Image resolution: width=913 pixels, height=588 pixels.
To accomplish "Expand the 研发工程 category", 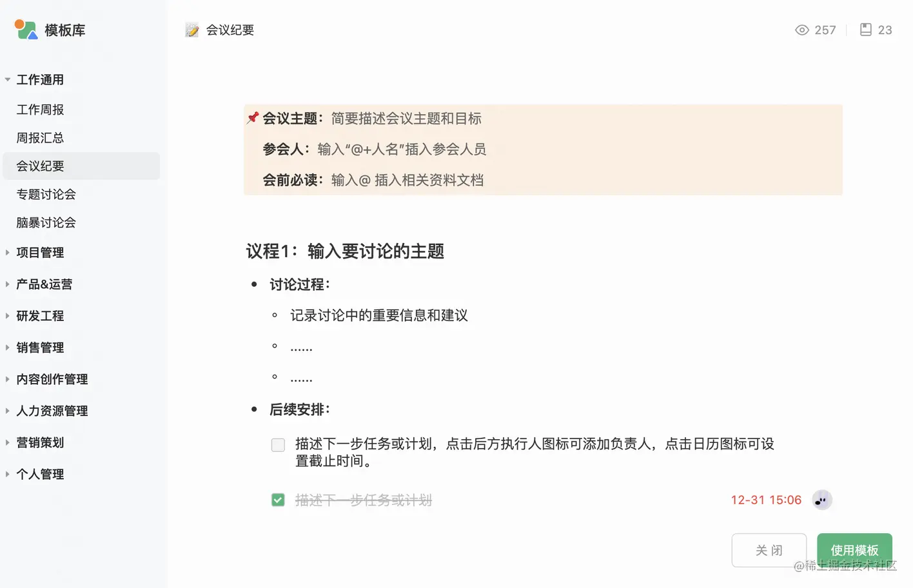I will pyautogui.click(x=40, y=316).
